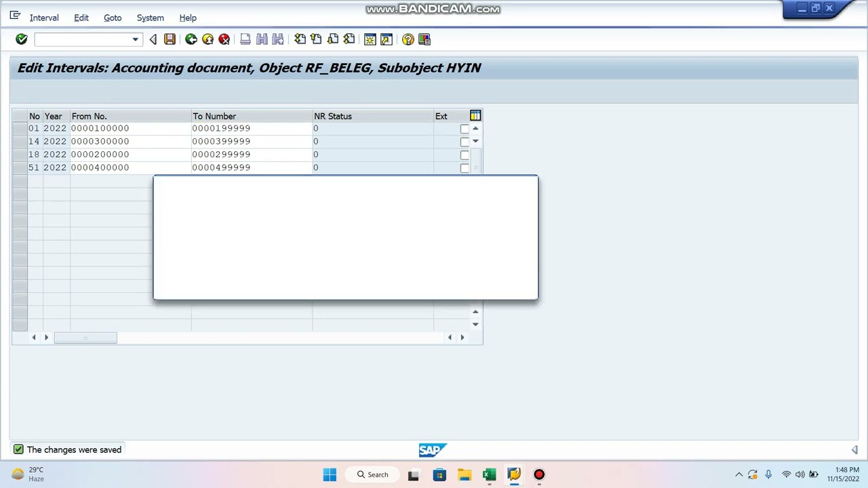This screenshot has height=488, width=868.
Task: Select row 14 using its row selector
Action: 20,141
